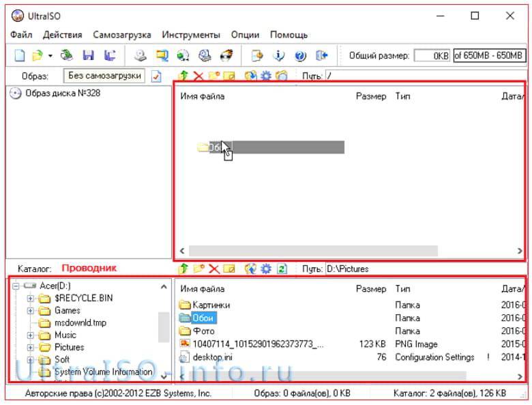The image size is (532, 405).
Task: Delete item using local catalog red X
Action: (x=213, y=269)
